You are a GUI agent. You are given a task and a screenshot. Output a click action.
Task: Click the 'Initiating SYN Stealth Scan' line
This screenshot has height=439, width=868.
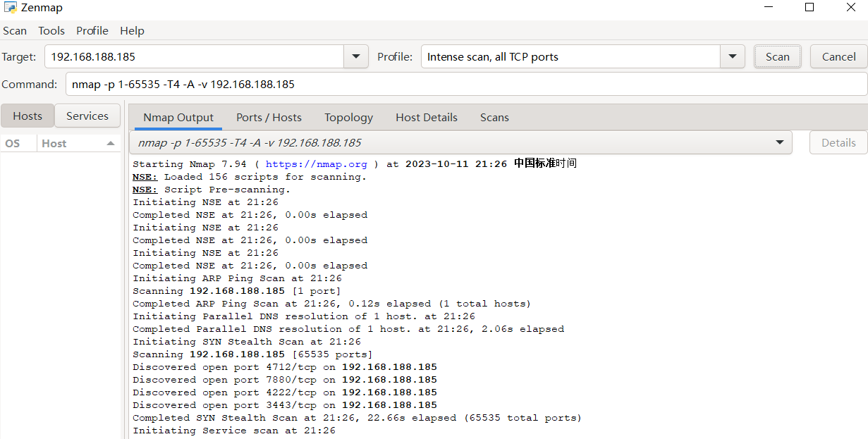click(x=247, y=342)
